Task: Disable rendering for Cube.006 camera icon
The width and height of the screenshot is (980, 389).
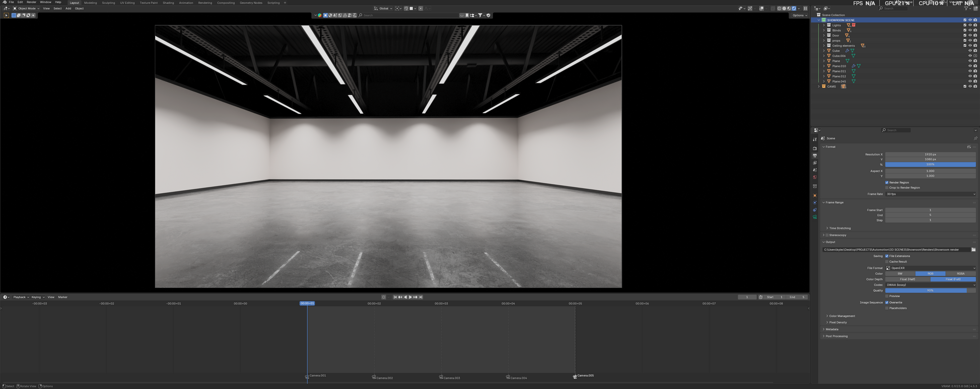Action: point(975,56)
